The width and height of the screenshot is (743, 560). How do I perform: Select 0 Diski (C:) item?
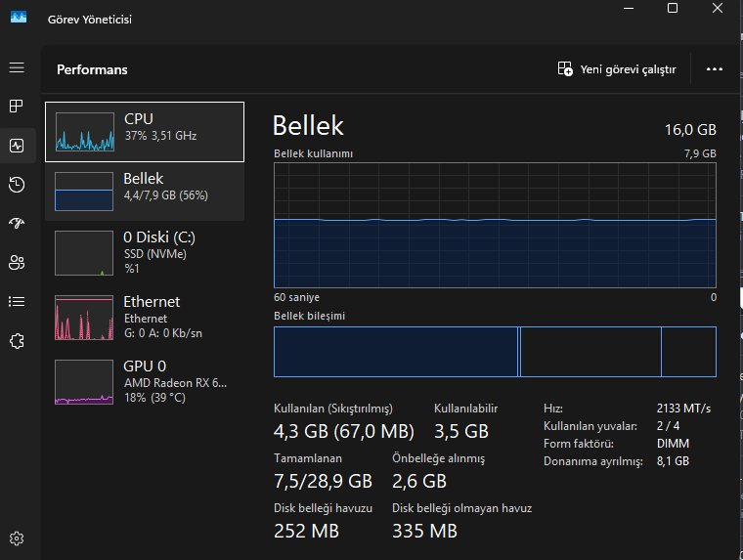point(145,251)
